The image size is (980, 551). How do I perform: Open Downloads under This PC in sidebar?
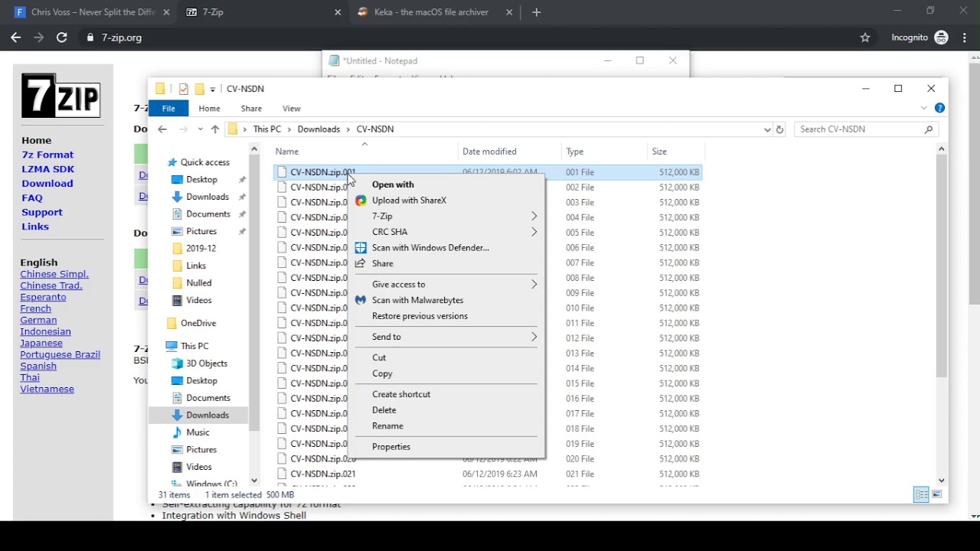point(207,415)
